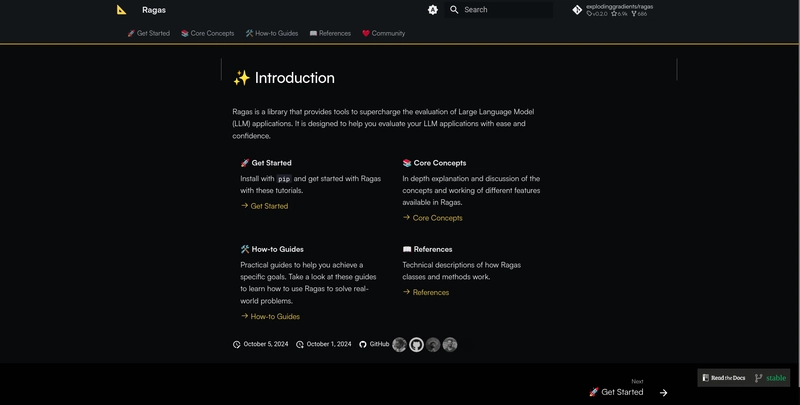Follow the yellow Core Concepts arrow link

click(433, 218)
